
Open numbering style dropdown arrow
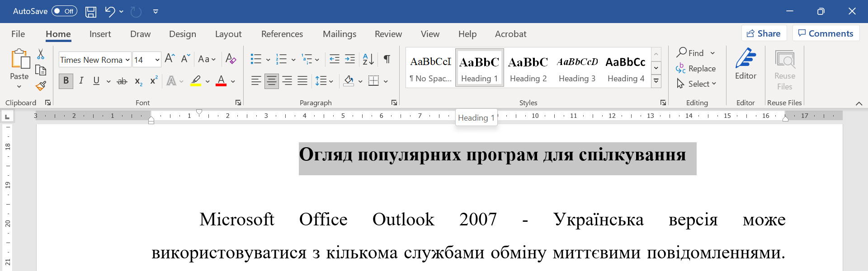pyautogui.click(x=293, y=60)
